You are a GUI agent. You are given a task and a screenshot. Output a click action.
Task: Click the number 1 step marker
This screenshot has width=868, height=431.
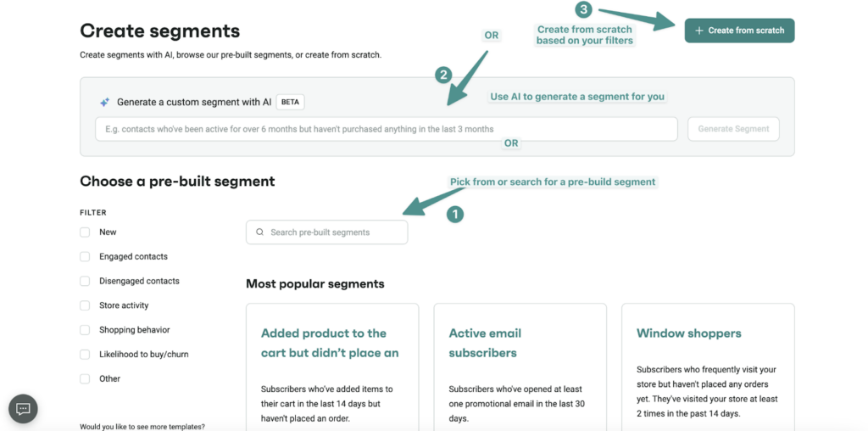click(455, 215)
